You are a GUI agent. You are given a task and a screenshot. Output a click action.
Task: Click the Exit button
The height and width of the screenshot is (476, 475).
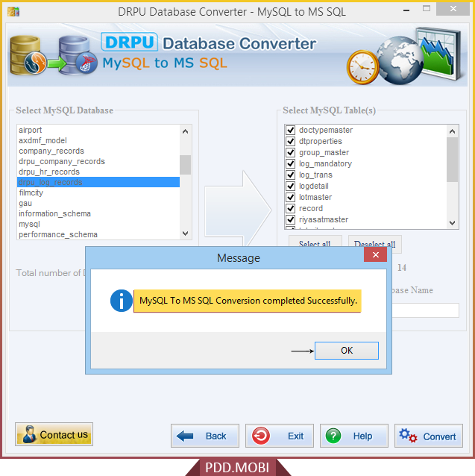coord(280,436)
